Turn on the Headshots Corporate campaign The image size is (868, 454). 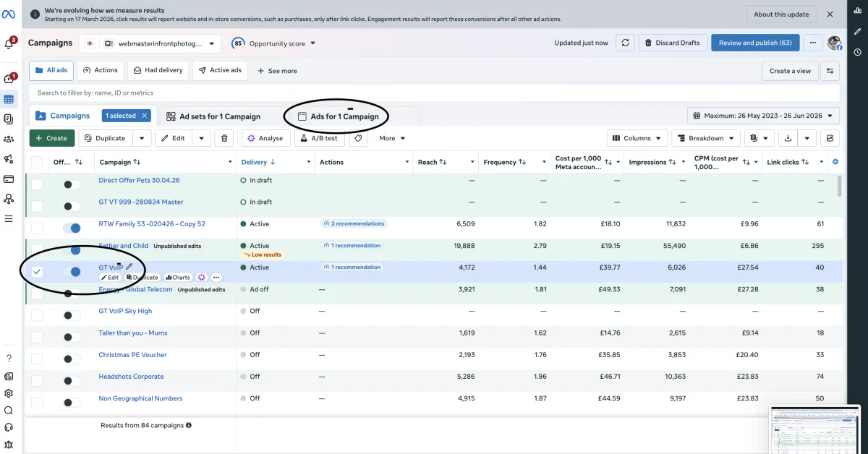72,380
